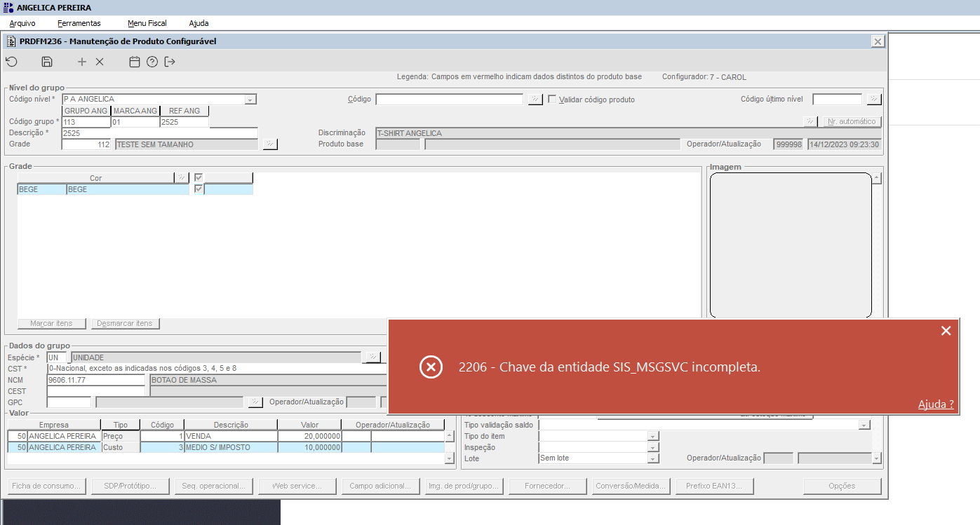Click the Nr. automático button
Image resolution: width=980 pixels, height=525 pixels.
click(851, 122)
